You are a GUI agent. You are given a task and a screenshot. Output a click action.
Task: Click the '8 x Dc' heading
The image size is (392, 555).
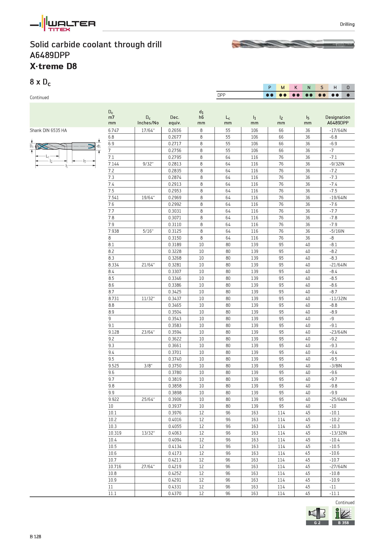pos(40,82)
